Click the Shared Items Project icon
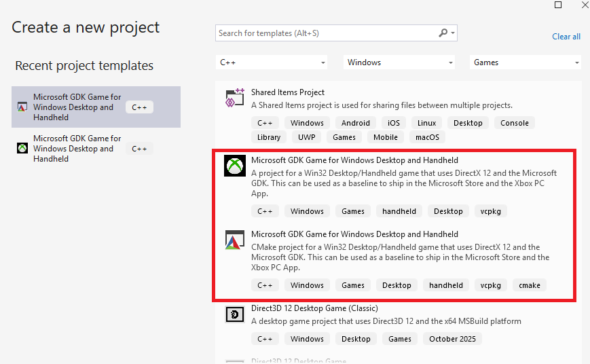590x364 pixels. (x=235, y=98)
